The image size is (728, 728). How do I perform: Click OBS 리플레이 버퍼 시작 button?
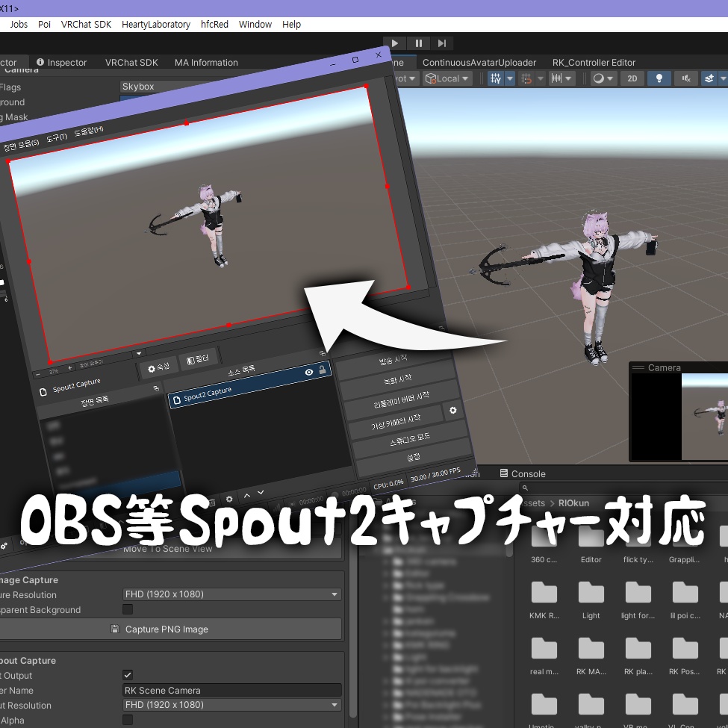401,399
